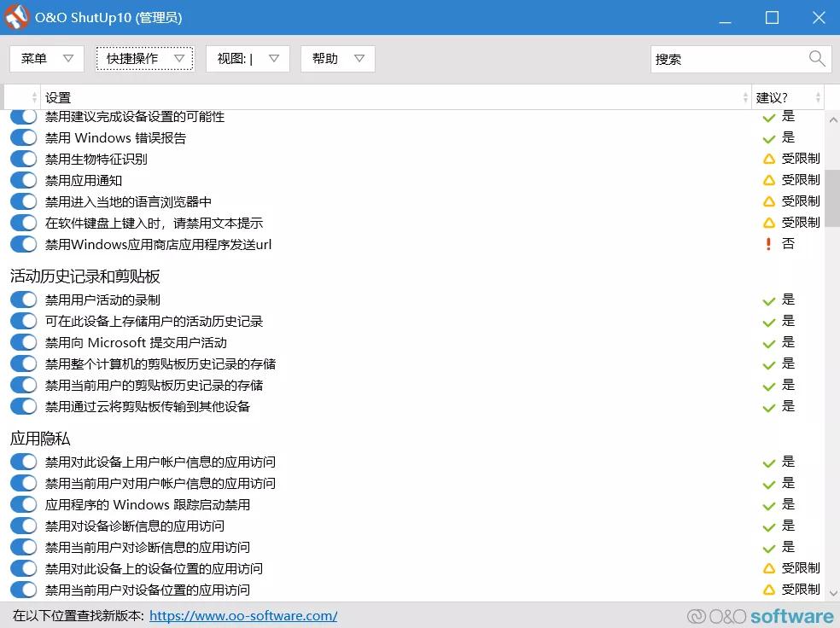Open the oo-software.com link
The width and height of the screenshot is (840, 628).
[x=243, y=615]
